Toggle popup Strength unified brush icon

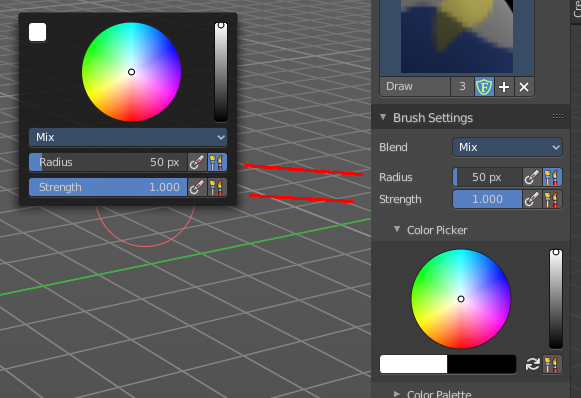click(217, 187)
